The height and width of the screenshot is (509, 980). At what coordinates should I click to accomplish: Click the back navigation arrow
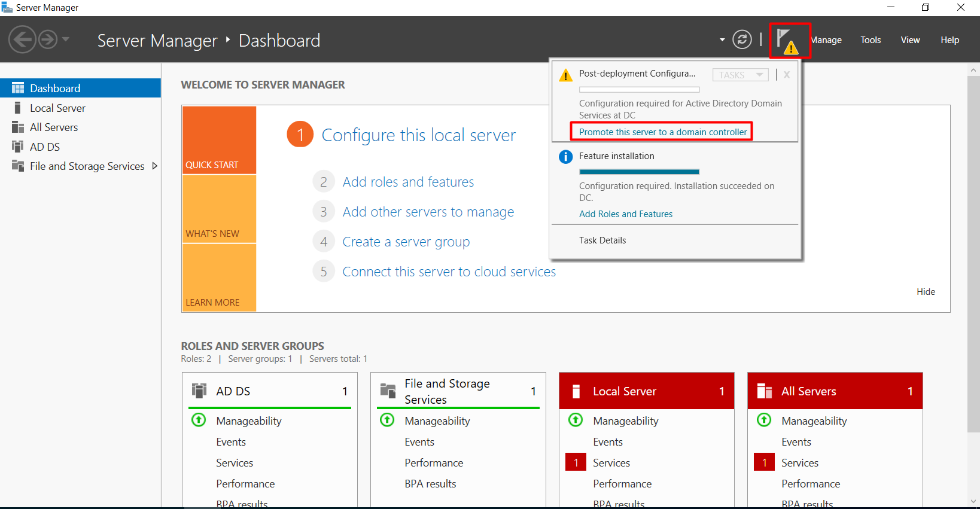point(22,40)
